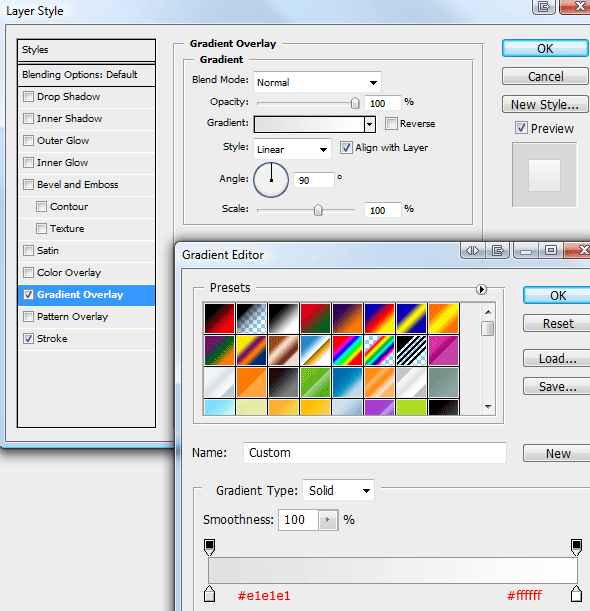Image resolution: width=590 pixels, height=611 pixels.
Task: Select the black-to-white gradient preset
Action: tap(283, 318)
